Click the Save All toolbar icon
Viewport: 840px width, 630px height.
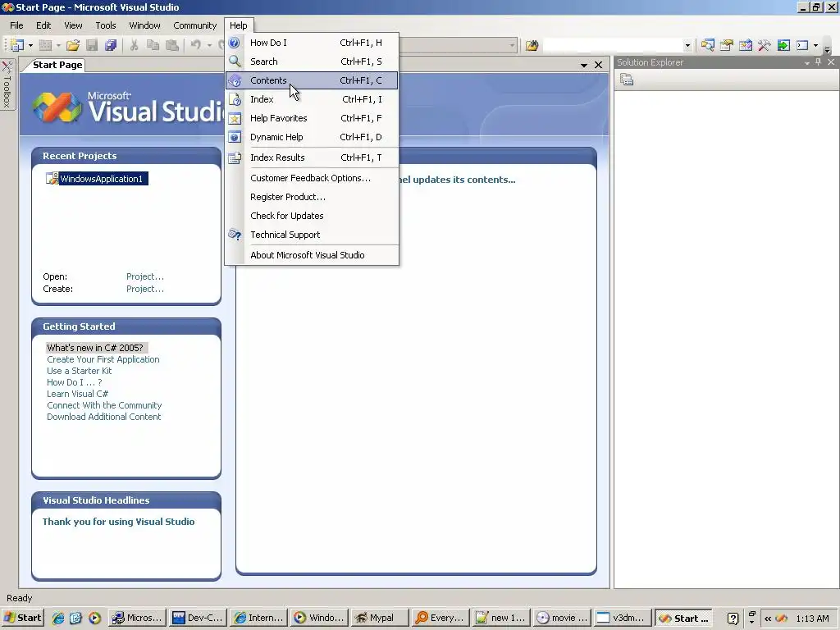[111, 46]
